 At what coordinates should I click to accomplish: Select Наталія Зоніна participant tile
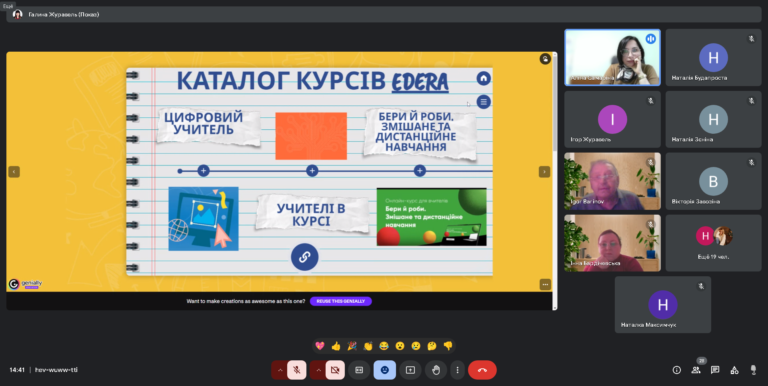tap(713, 120)
